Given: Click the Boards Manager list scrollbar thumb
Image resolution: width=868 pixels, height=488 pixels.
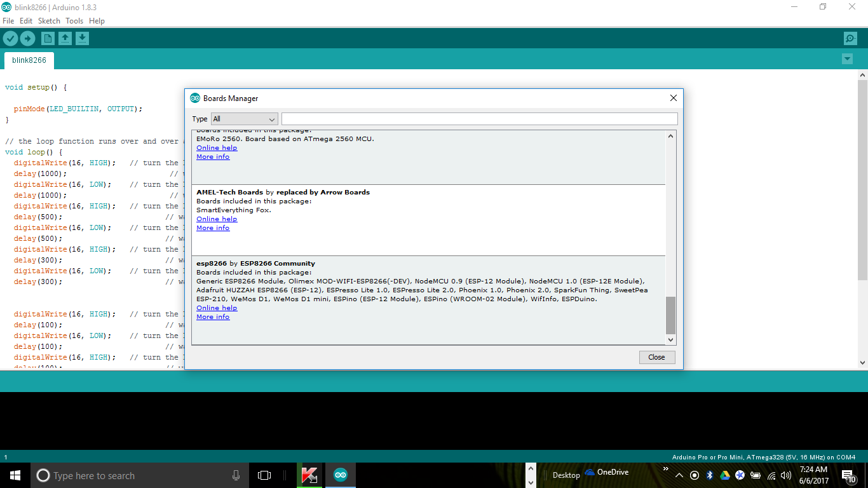Looking at the screenshot, I should (x=671, y=315).
